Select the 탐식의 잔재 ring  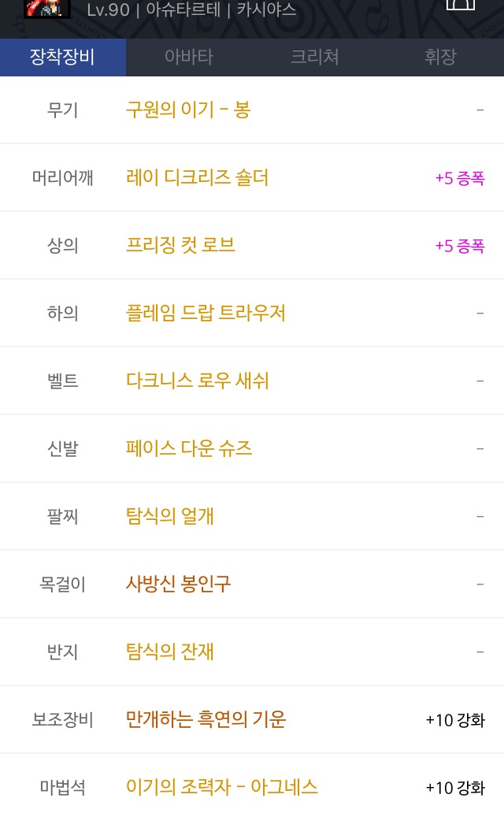click(170, 652)
